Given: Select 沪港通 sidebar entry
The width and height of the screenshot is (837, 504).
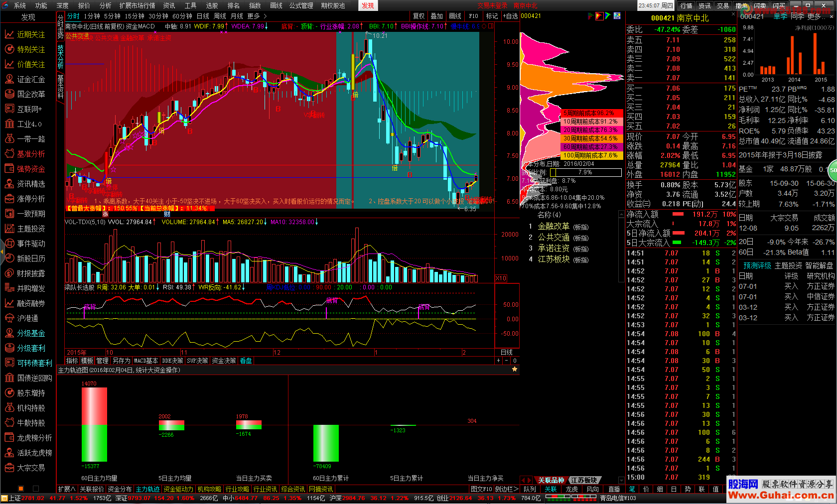Looking at the screenshot, I should (28, 318).
